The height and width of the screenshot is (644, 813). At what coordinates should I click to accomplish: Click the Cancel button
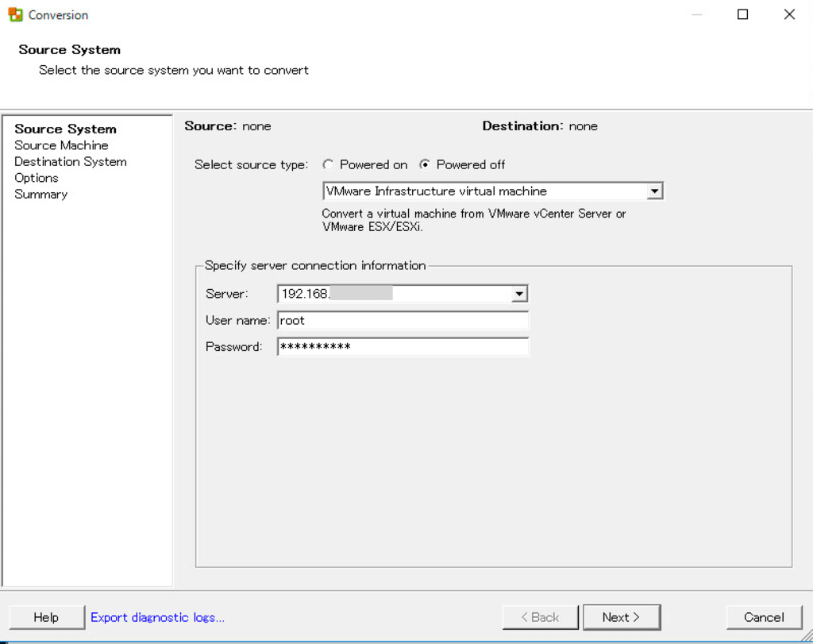(764, 617)
